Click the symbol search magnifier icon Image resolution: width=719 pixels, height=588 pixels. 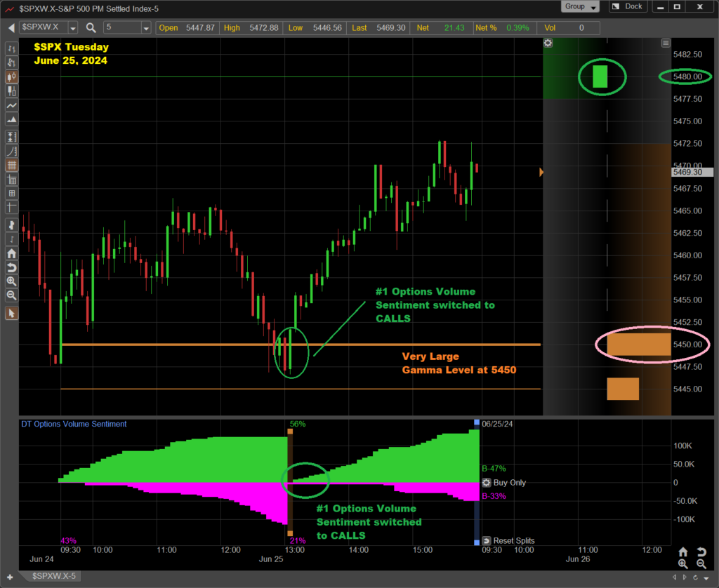[91, 28]
